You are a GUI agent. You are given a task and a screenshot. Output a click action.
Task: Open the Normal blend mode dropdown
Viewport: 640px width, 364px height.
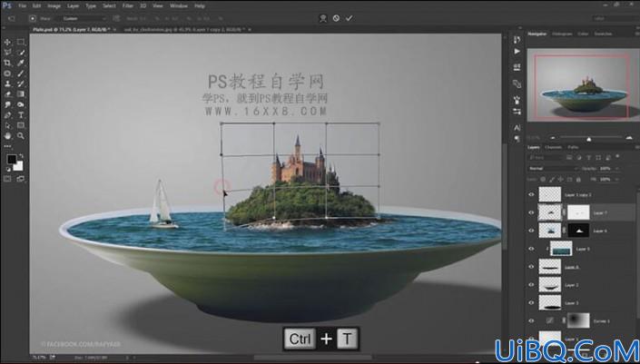click(x=553, y=168)
